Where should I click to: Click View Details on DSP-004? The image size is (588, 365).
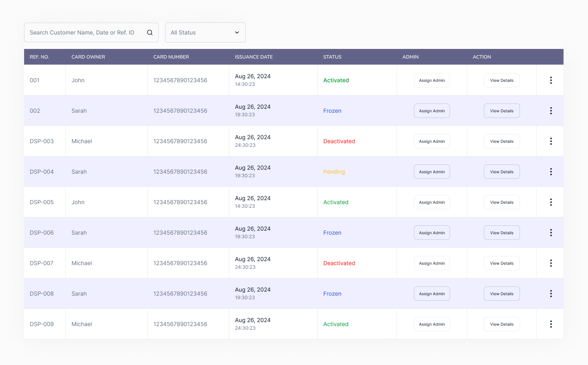pos(502,172)
